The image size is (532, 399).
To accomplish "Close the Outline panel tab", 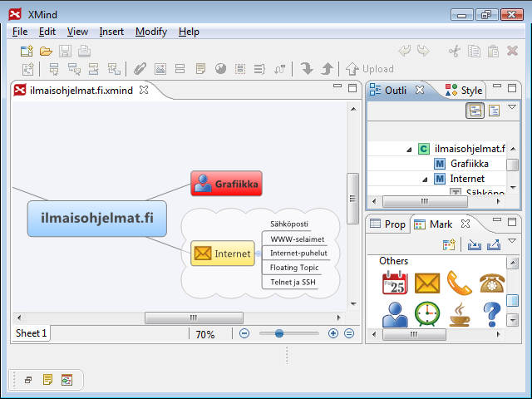I will pyautogui.click(x=420, y=90).
